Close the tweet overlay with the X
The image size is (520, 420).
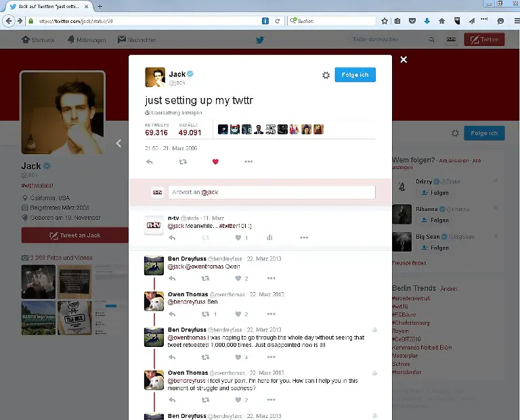coord(404,60)
